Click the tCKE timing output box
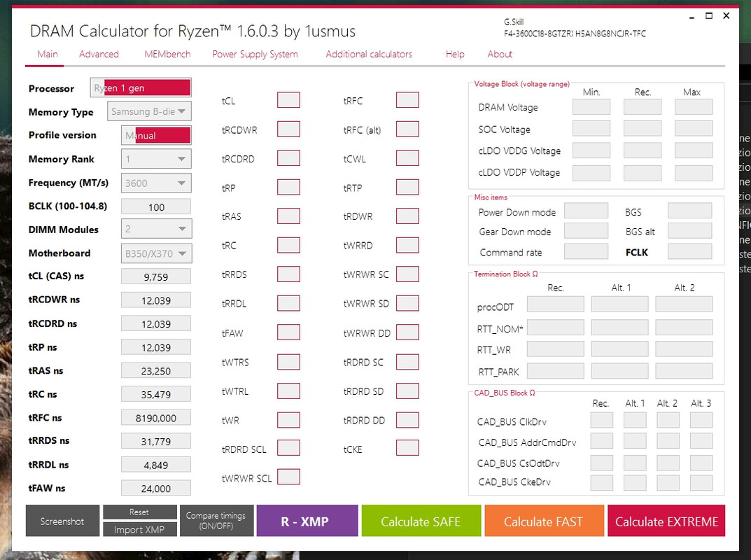The width and height of the screenshot is (751, 560). pyautogui.click(x=407, y=448)
